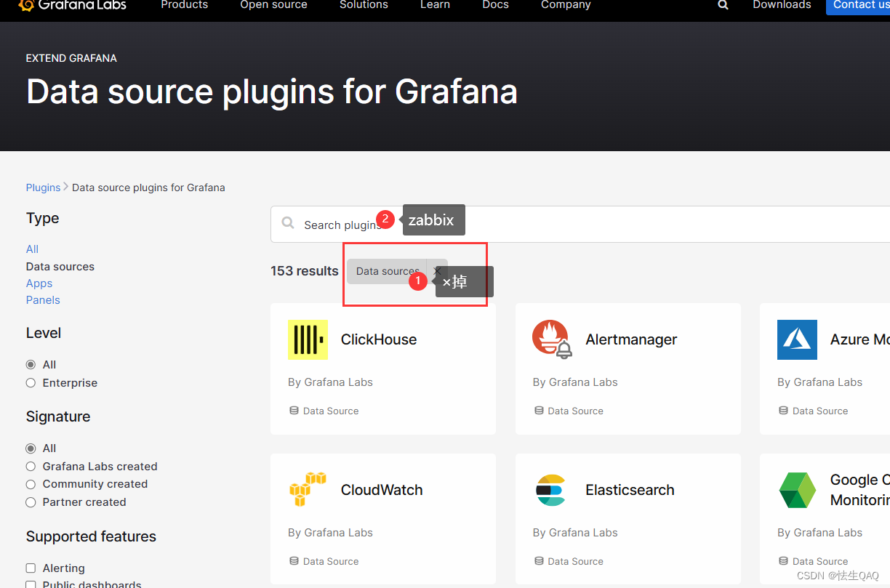Viewport: 890px width, 588px height.
Task: Open the Open source menu
Action: (x=273, y=5)
